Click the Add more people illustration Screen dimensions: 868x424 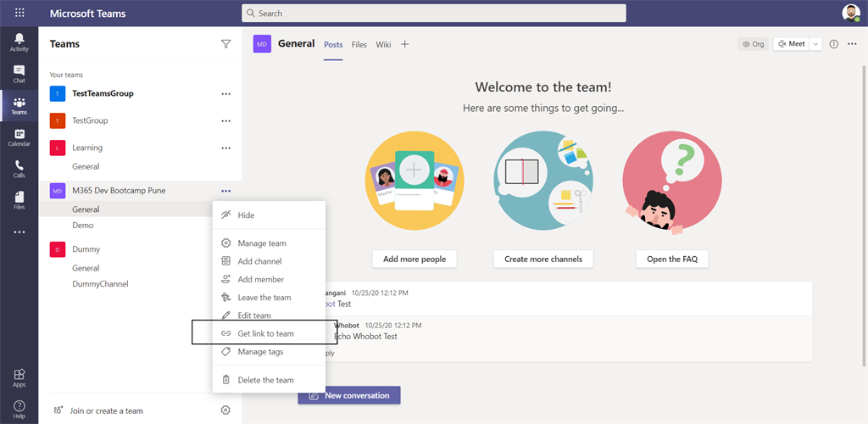[x=415, y=181]
